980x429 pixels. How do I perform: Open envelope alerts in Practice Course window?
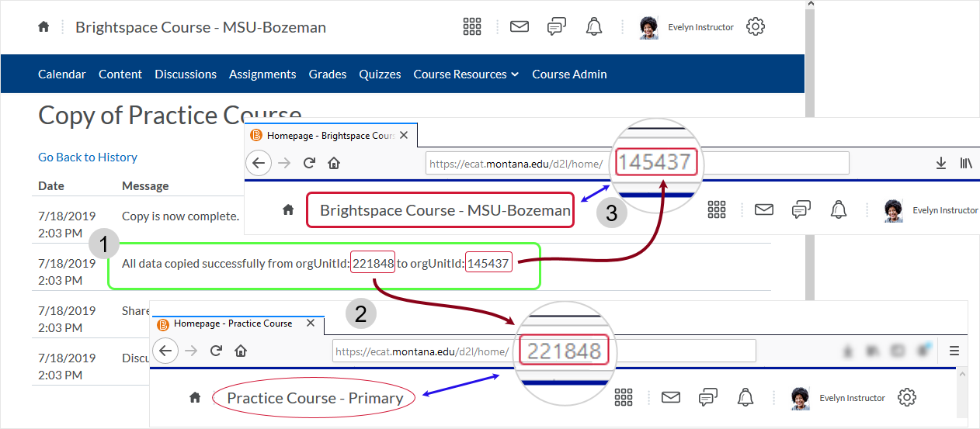pos(671,397)
